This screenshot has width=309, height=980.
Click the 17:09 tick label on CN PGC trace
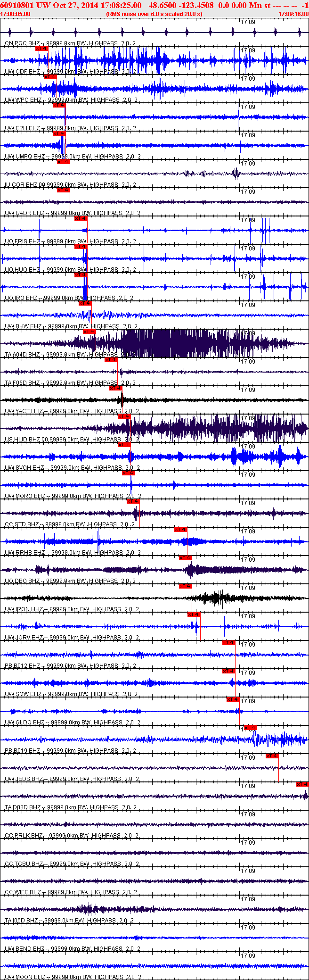tap(248, 22)
